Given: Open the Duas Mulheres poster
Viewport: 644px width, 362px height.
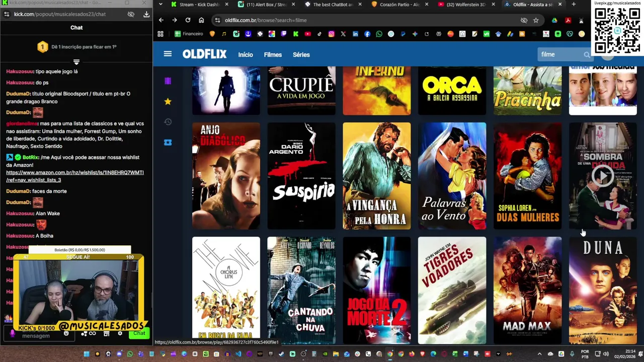Looking at the screenshot, I should tap(527, 176).
